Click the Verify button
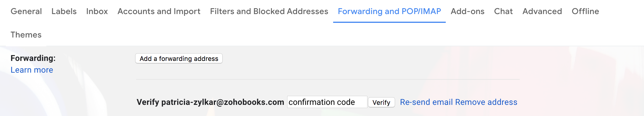Image resolution: width=644 pixels, height=116 pixels. 381,102
